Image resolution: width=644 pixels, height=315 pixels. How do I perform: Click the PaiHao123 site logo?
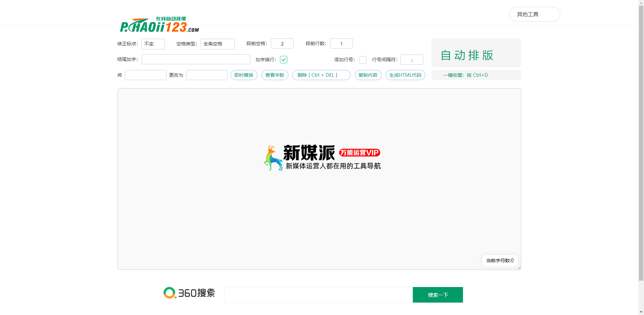159,25
